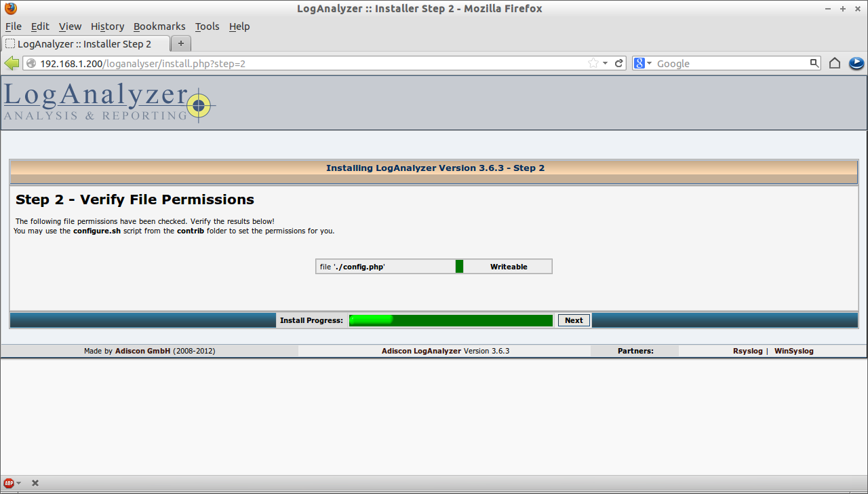Open the WinSyslog partner link
The height and width of the screenshot is (494, 868).
point(793,351)
